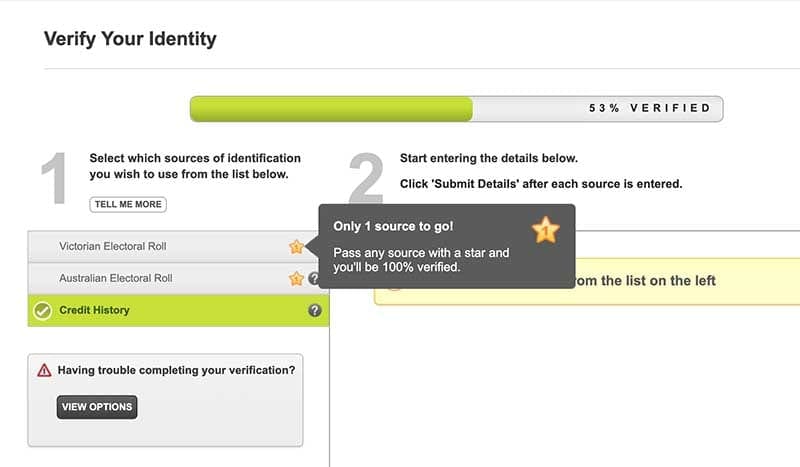Click the TELL ME MORE button
Viewport: 800px width, 467px height.
click(128, 204)
